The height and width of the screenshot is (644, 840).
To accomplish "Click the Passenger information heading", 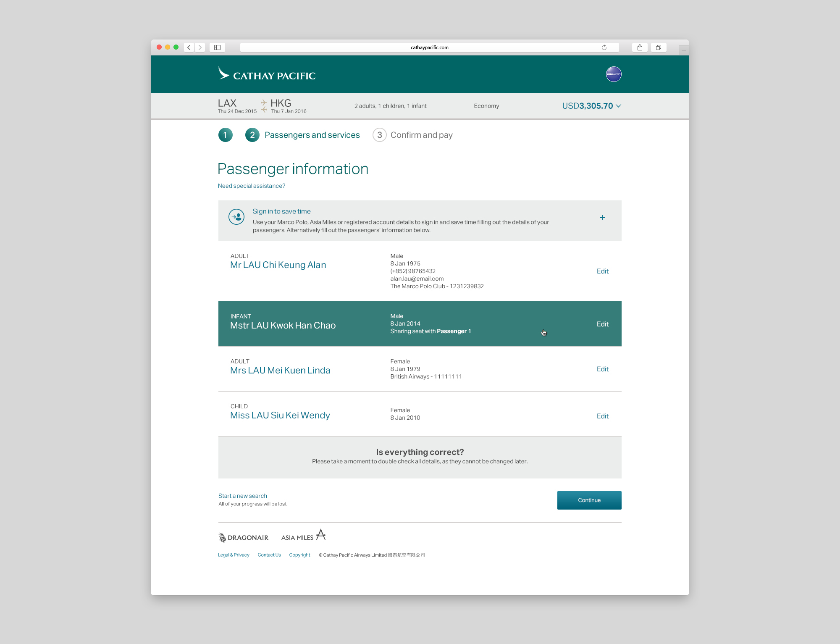I will [293, 169].
